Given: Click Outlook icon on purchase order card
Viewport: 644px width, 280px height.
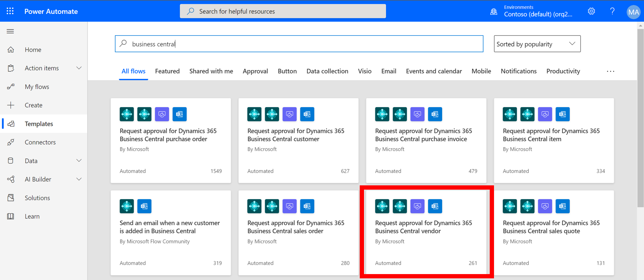Looking at the screenshot, I should click(180, 114).
